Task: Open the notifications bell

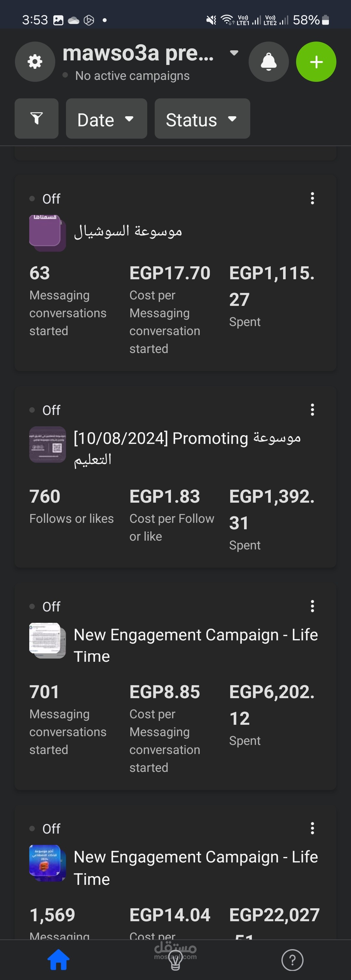Action: tap(268, 62)
